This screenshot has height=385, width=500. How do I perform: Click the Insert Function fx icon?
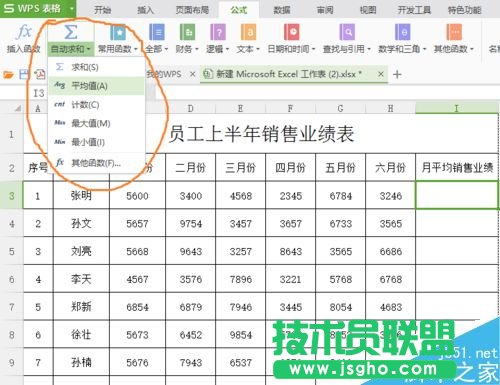click(x=24, y=32)
